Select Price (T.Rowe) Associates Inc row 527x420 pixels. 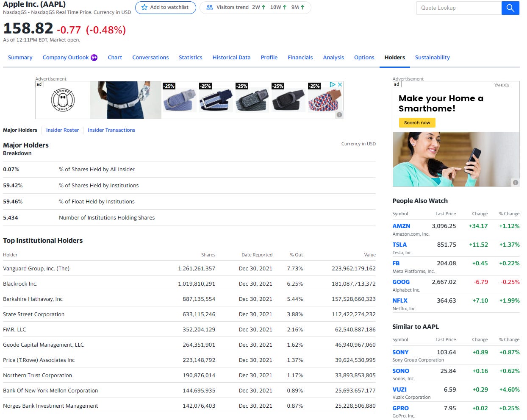coord(189,360)
